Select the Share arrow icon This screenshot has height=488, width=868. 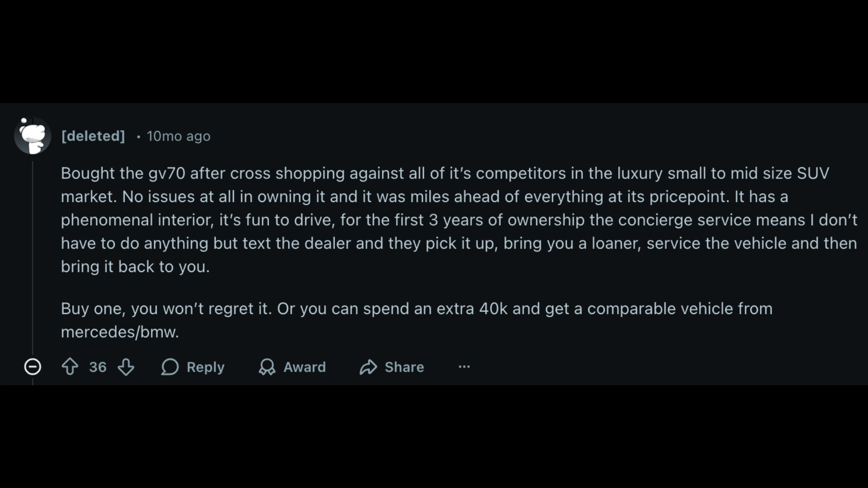[x=369, y=367]
